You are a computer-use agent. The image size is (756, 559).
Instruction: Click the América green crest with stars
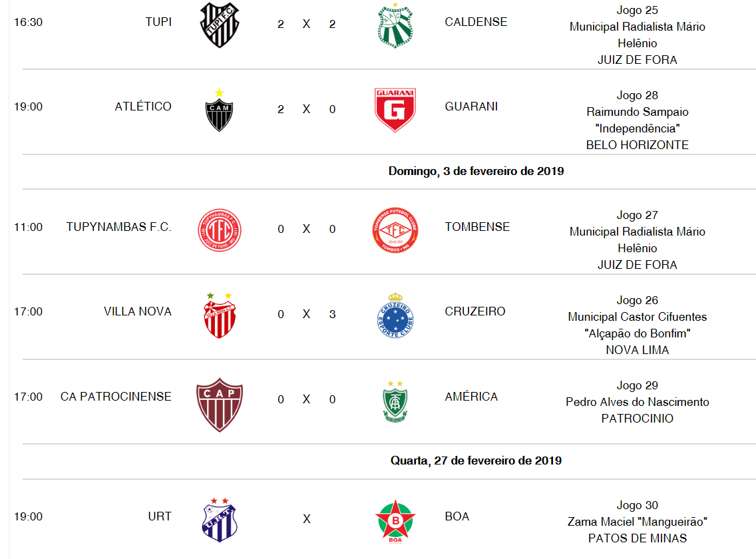(395, 401)
